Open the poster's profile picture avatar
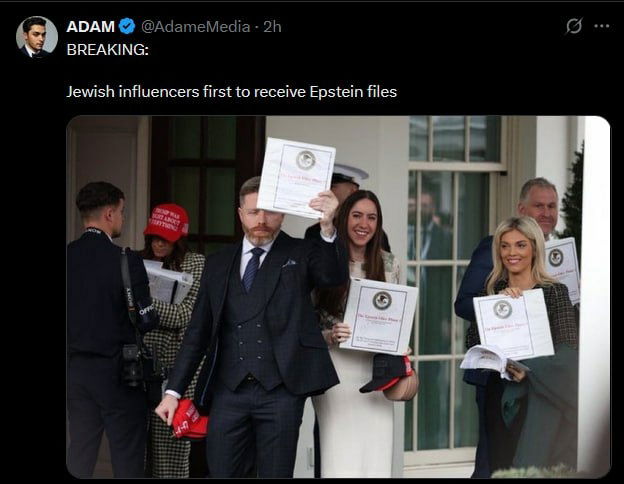This screenshot has height=484, width=624. [37, 37]
